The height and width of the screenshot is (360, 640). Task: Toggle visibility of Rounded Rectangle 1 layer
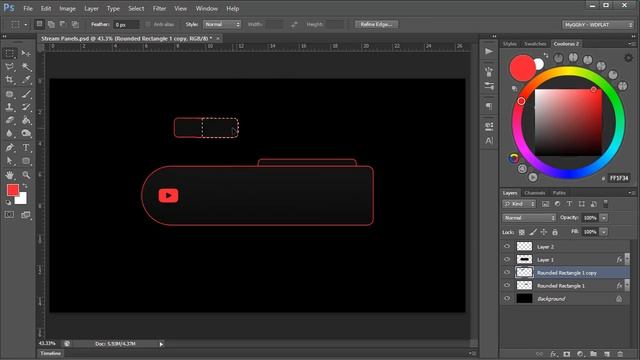click(507, 285)
